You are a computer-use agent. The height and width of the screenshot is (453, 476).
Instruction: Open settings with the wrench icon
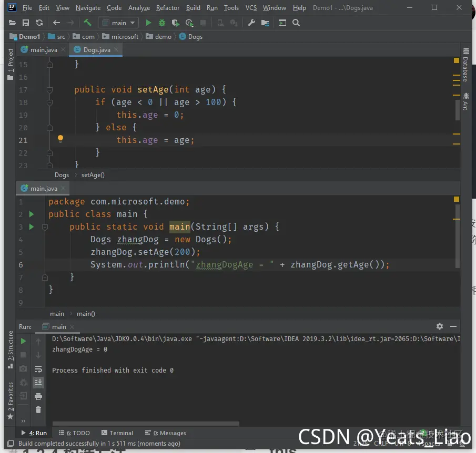coord(251,23)
